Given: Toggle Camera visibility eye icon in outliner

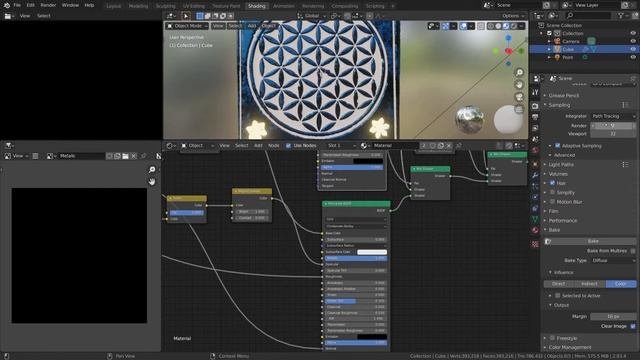Looking at the screenshot, I should (633, 41).
